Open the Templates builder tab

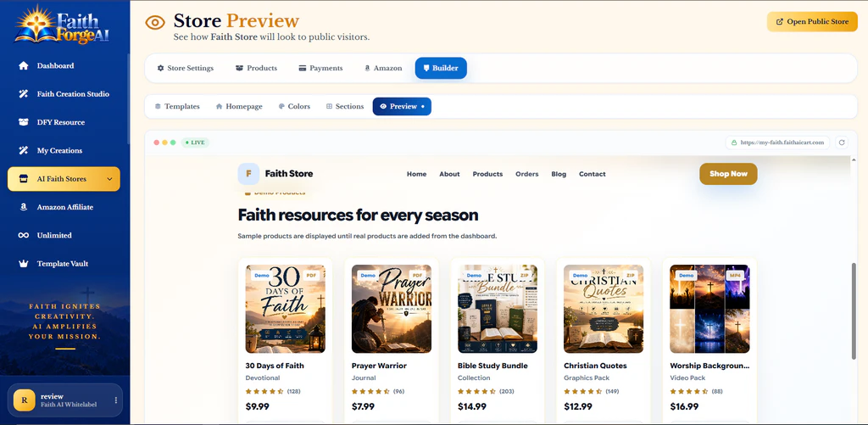177,106
